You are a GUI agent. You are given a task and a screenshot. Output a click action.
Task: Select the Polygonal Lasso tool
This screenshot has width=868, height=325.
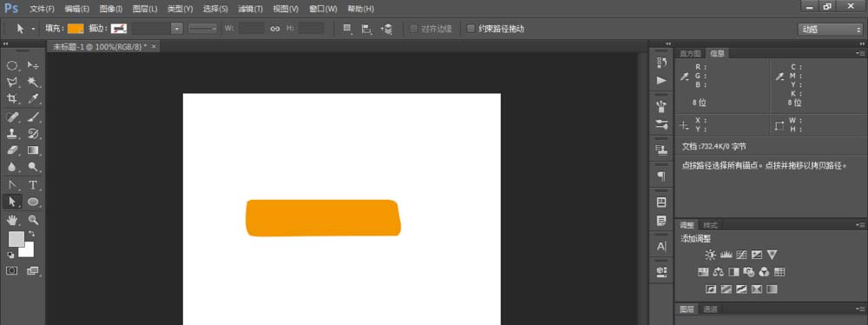coord(11,82)
